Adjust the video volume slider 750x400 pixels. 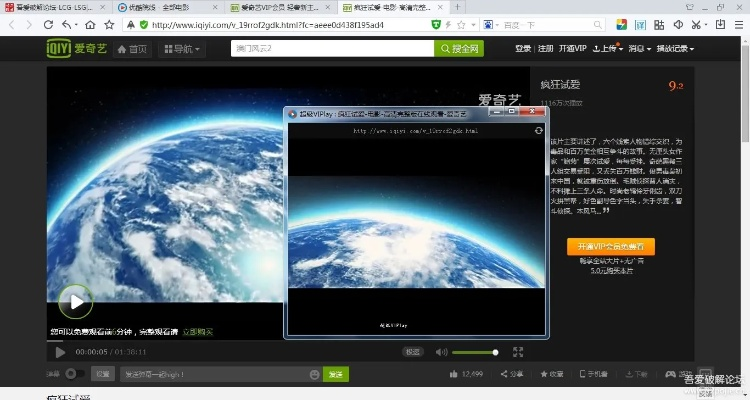coord(474,352)
